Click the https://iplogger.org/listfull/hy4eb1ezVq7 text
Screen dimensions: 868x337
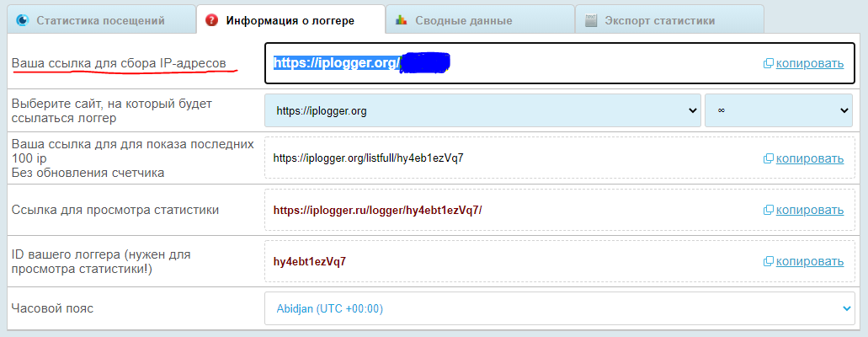(x=368, y=158)
